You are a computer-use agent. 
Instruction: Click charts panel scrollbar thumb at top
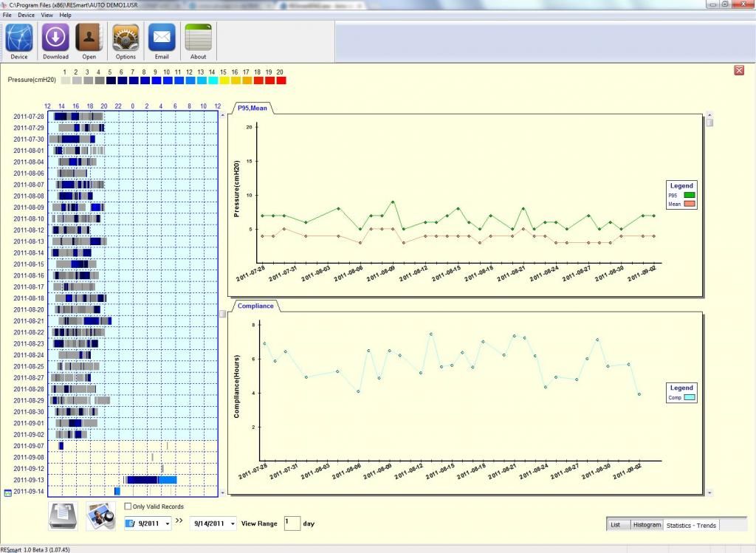coord(709,123)
